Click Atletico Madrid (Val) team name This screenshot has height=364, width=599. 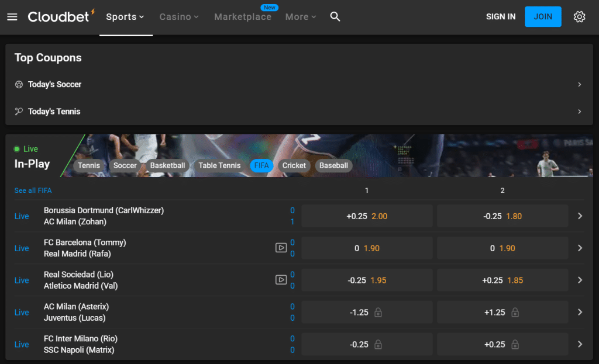81,286
